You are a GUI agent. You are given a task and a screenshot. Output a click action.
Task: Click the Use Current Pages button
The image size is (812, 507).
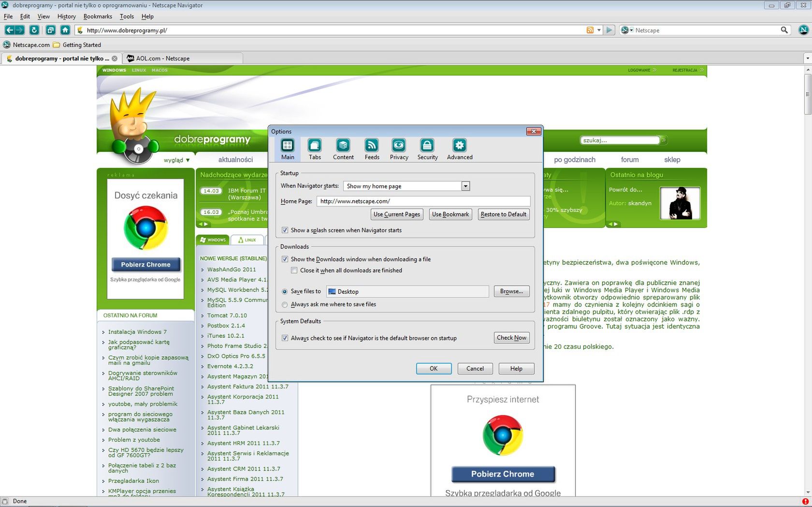point(397,214)
